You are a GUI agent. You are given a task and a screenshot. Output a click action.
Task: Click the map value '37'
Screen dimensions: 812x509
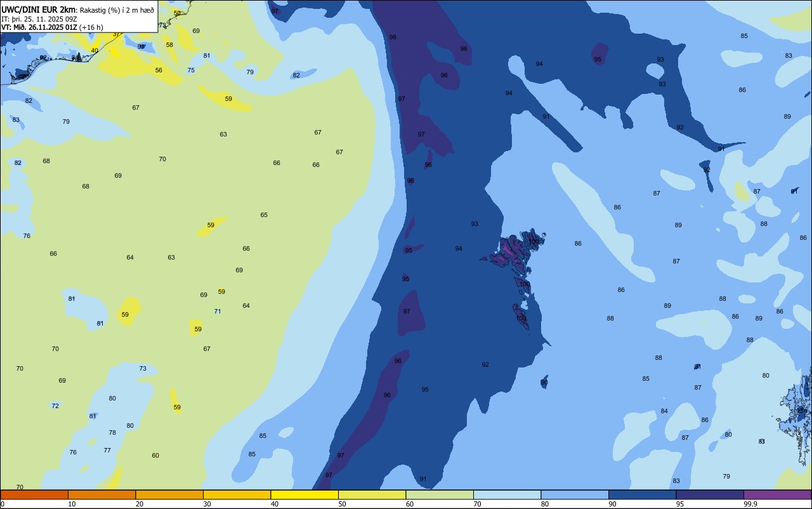tap(116, 34)
